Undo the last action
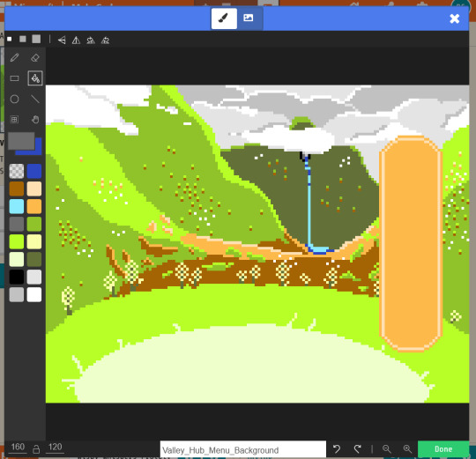Viewport: 476px width, 459px height. point(337,448)
